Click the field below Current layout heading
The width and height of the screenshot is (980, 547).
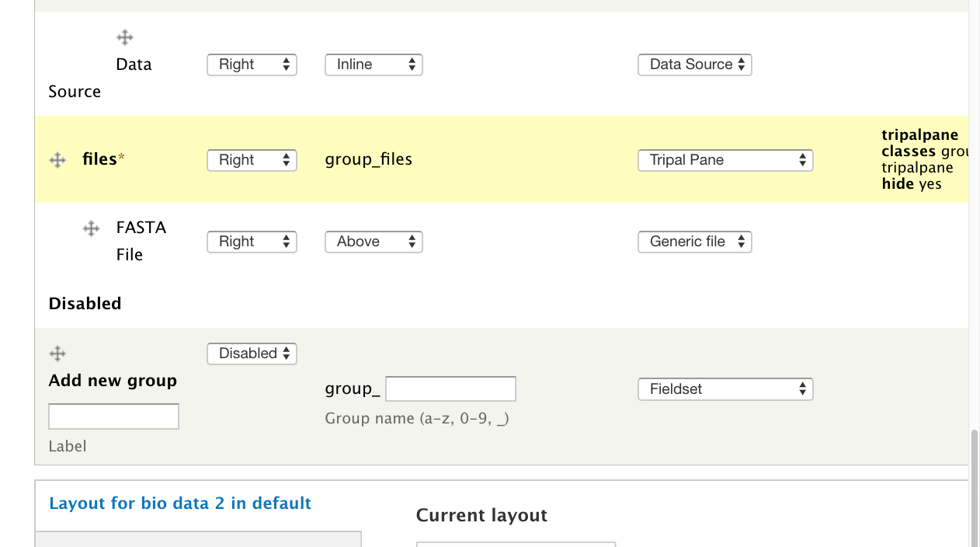516,544
